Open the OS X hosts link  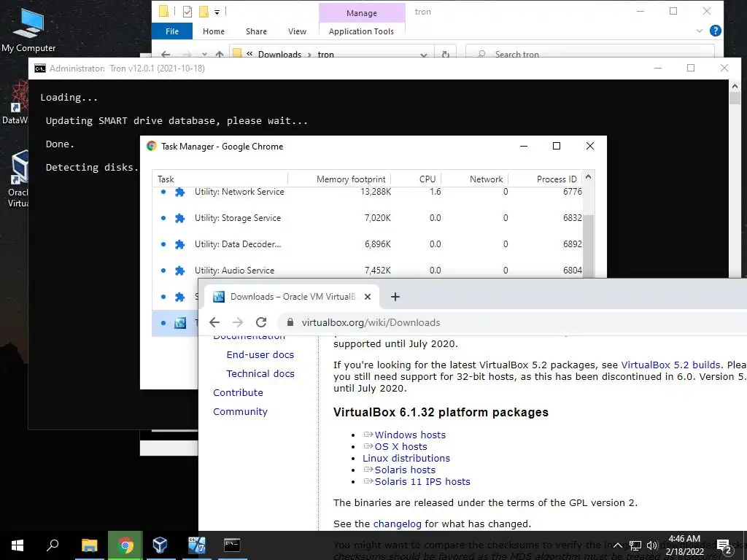400,447
